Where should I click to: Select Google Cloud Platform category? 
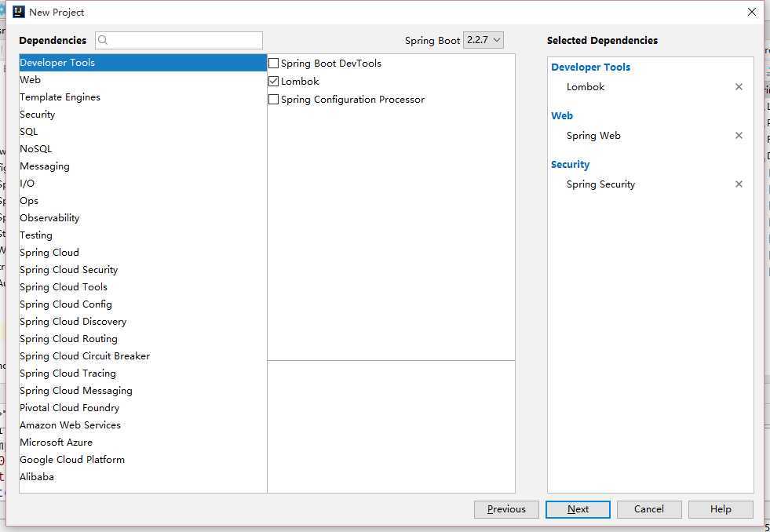click(143, 460)
